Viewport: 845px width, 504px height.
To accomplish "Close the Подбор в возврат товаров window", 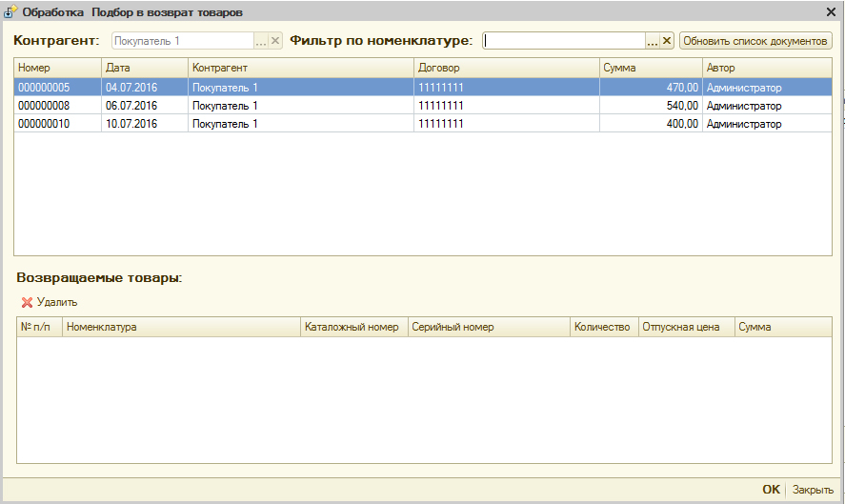I will (831, 11).
